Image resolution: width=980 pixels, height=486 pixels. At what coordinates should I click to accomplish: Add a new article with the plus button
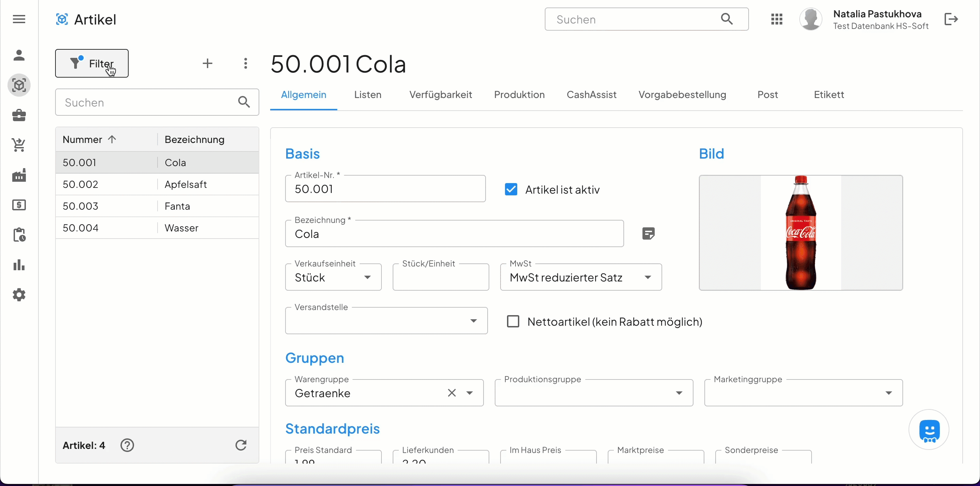tap(207, 63)
